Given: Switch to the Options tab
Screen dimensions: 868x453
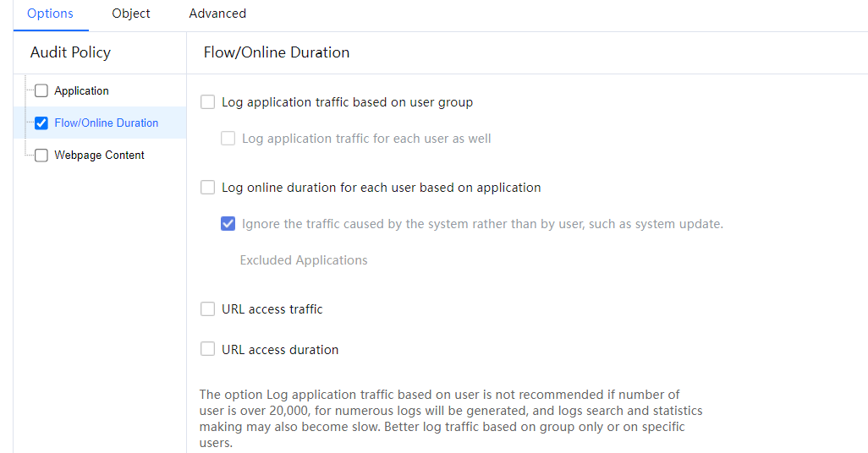Looking at the screenshot, I should (x=50, y=14).
